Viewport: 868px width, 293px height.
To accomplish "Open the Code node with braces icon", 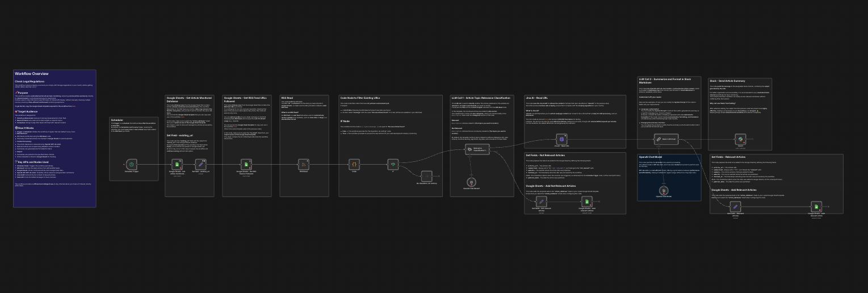I will tap(354, 165).
